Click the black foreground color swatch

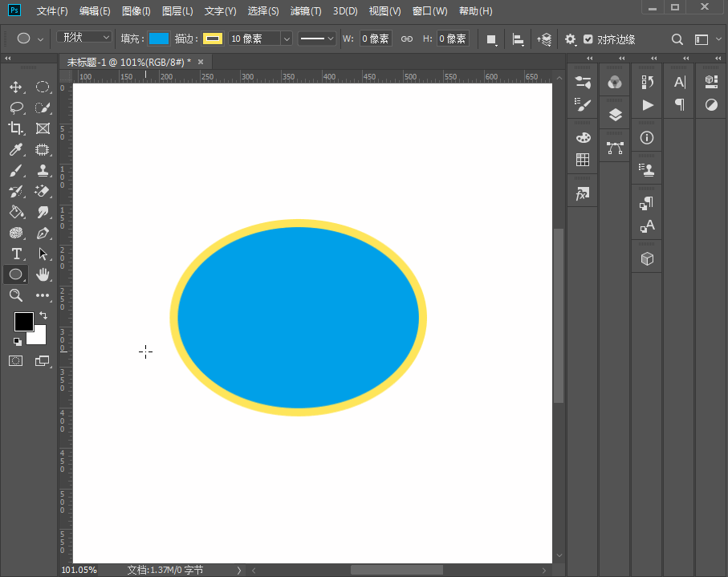[22, 321]
